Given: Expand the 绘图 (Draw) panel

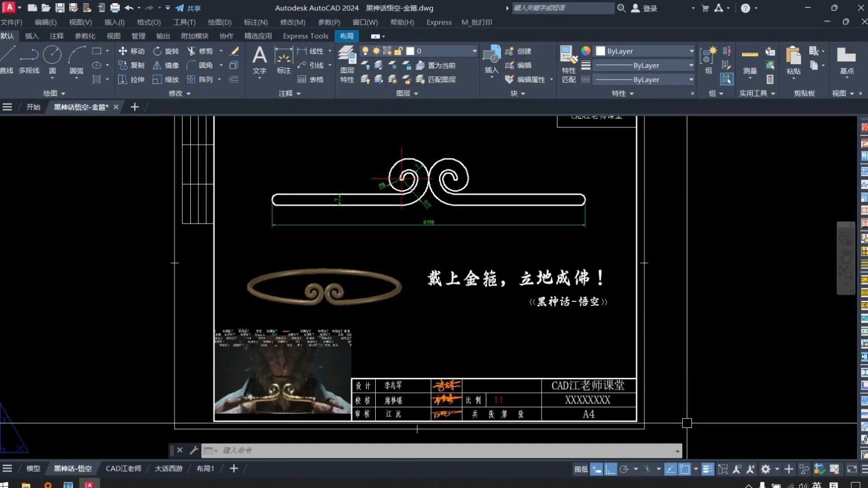Looking at the screenshot, I should coord(54,93).
